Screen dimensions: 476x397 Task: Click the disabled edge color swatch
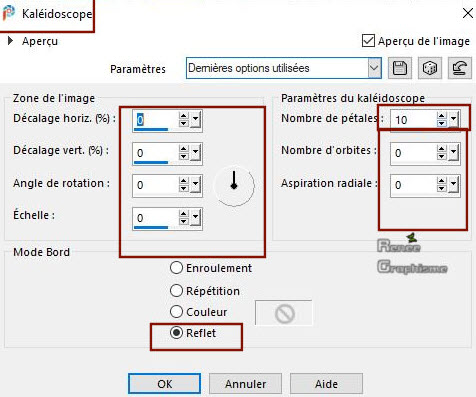pyautogui.click(x=284, y=313)
